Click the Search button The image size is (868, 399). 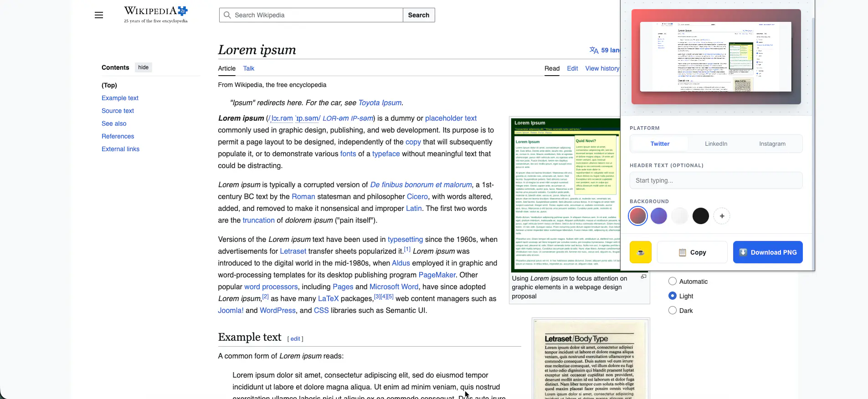(x=419, y=15)
